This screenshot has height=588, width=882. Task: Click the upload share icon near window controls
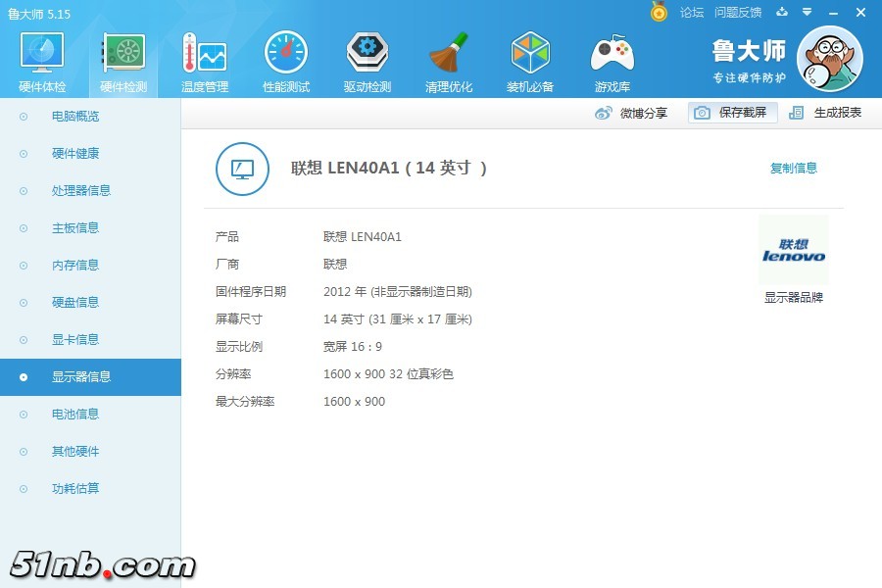(x=779, y=13)
